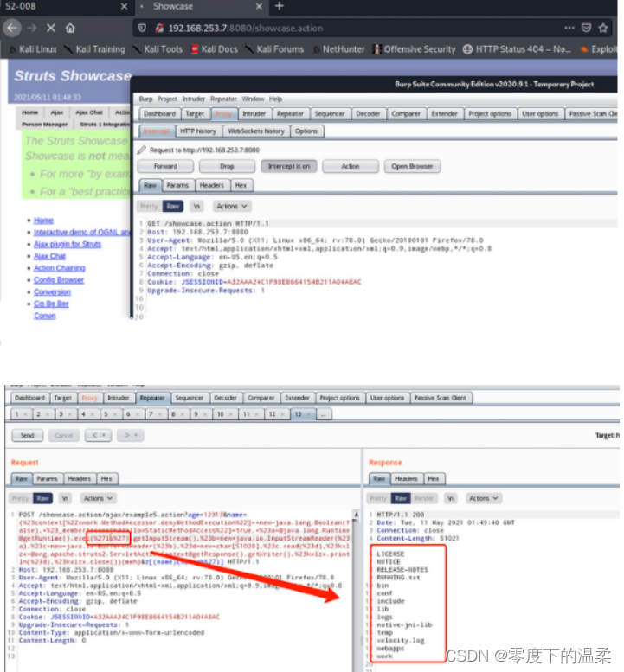Go to next request history arrow
Image resolution: width=624 pixels, height=672 pixels.
pyautogui.click(x=131, y=435)
